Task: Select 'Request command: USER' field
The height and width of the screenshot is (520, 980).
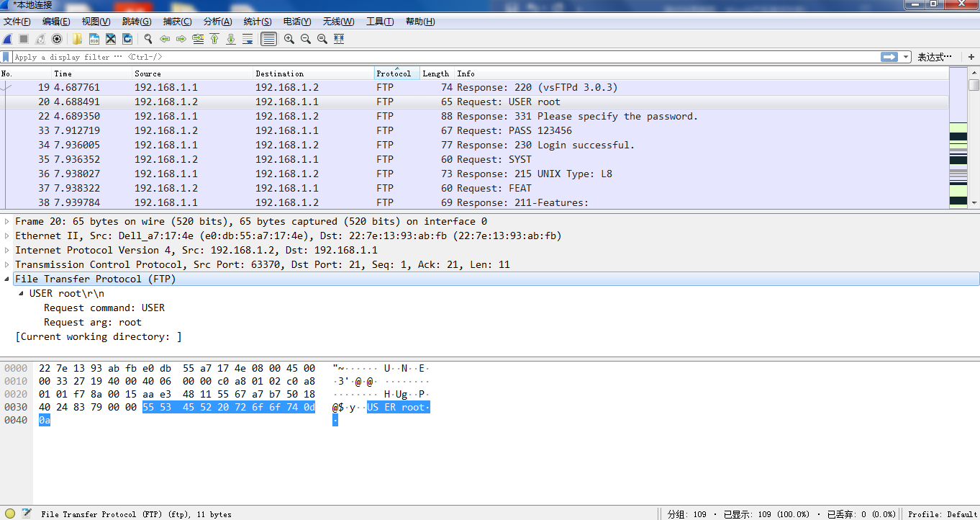Action: click(104, 308)
